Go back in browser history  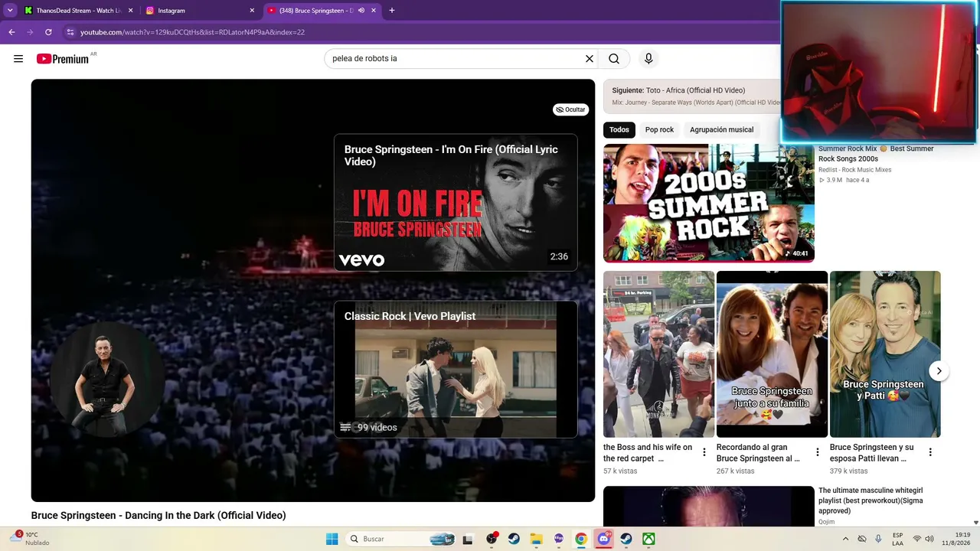[11, 32]
